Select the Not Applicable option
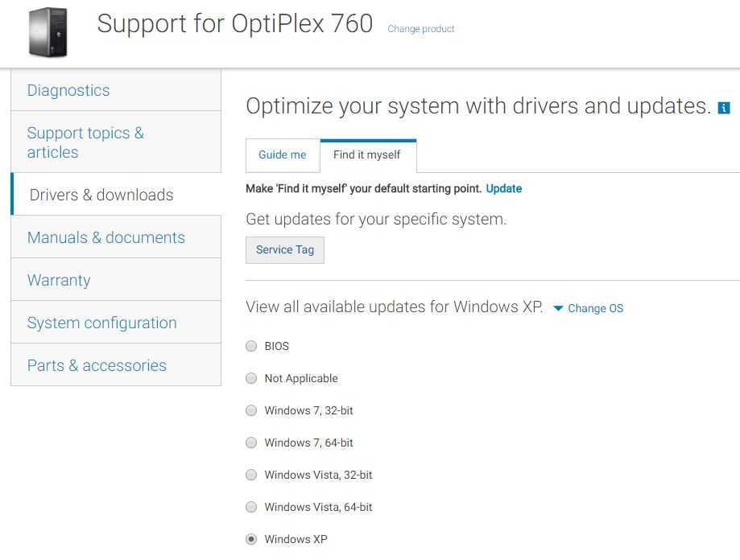 pos(251,378)
